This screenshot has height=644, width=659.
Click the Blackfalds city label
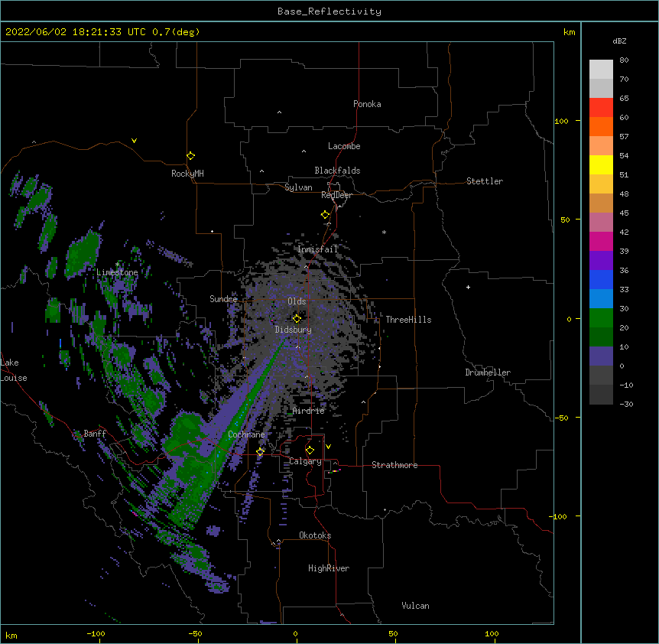coord(337,171)
